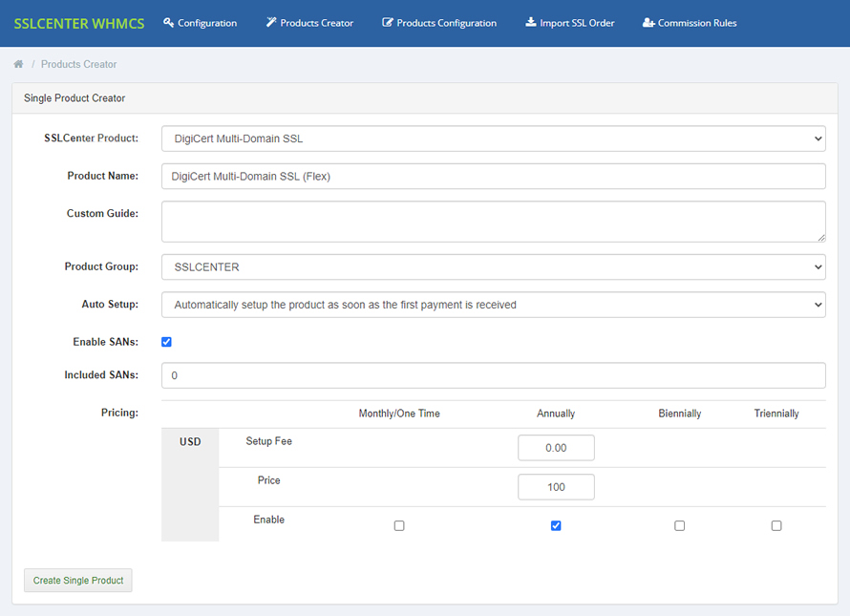The width and height of the screenshot is (850, 616).
Task: Open the Configuration menu
Action: tap(200, 23)
